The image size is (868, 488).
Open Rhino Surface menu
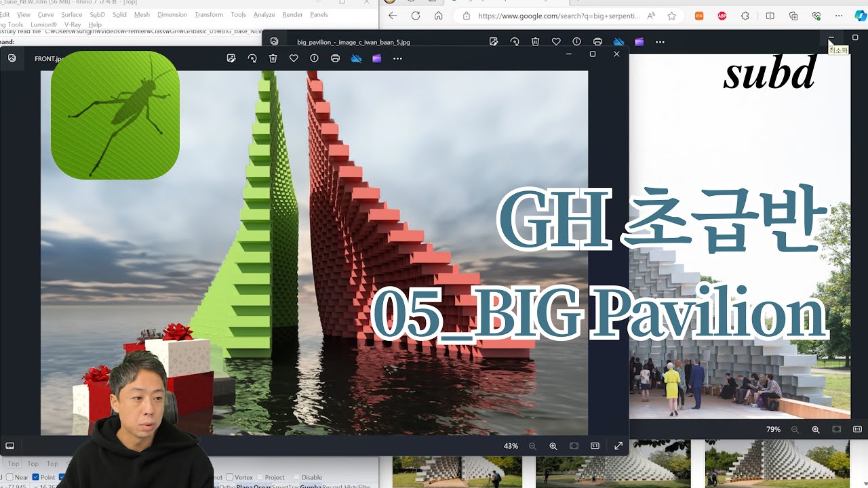pyautogui.click(x=71, y=14)
